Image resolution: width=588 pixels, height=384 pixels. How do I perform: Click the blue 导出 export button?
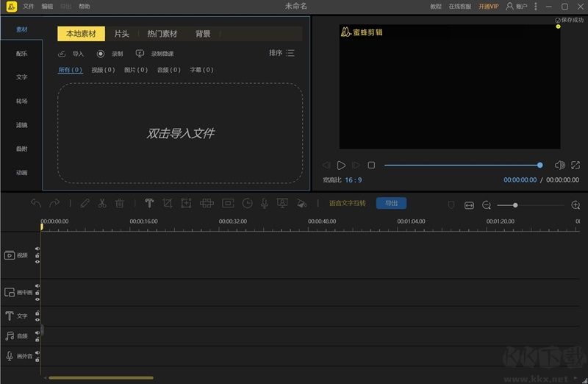pos(391,204)
